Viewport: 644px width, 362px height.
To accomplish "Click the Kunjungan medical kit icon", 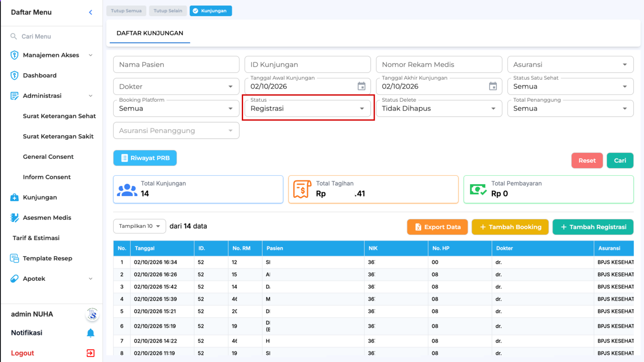I will [x=14, y=197].
